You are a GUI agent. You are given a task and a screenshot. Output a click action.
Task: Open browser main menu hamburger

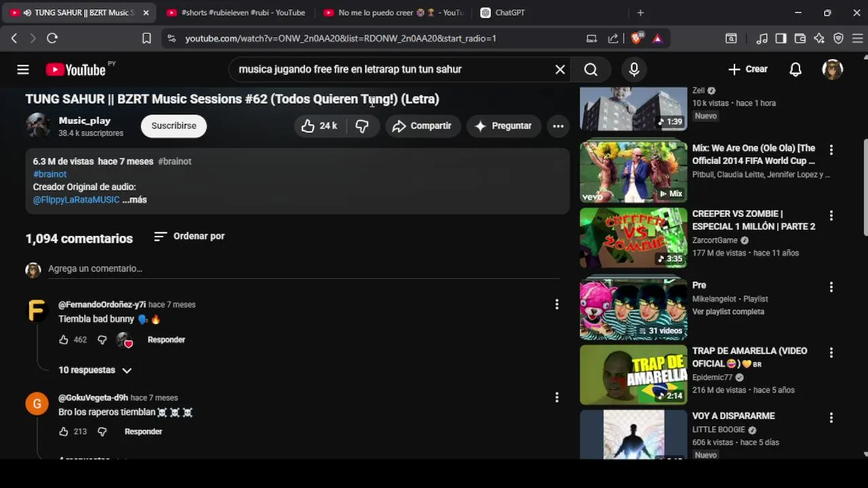(857, 39)
